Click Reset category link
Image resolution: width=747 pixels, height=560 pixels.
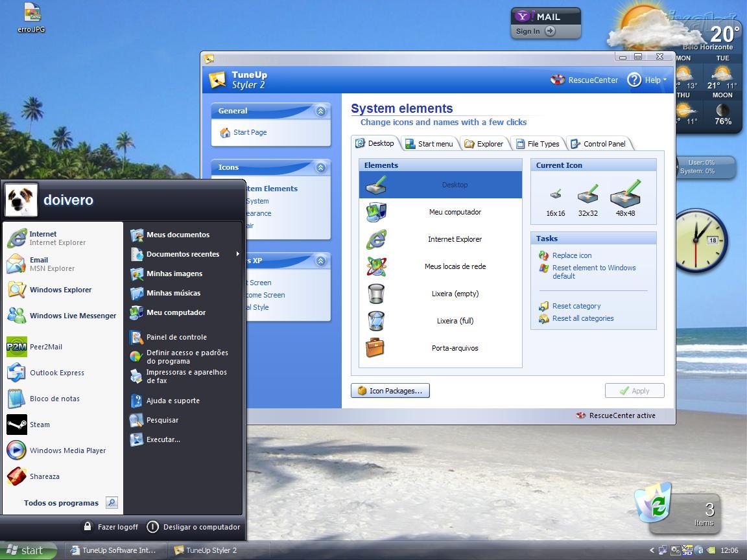tap(570, 306)
